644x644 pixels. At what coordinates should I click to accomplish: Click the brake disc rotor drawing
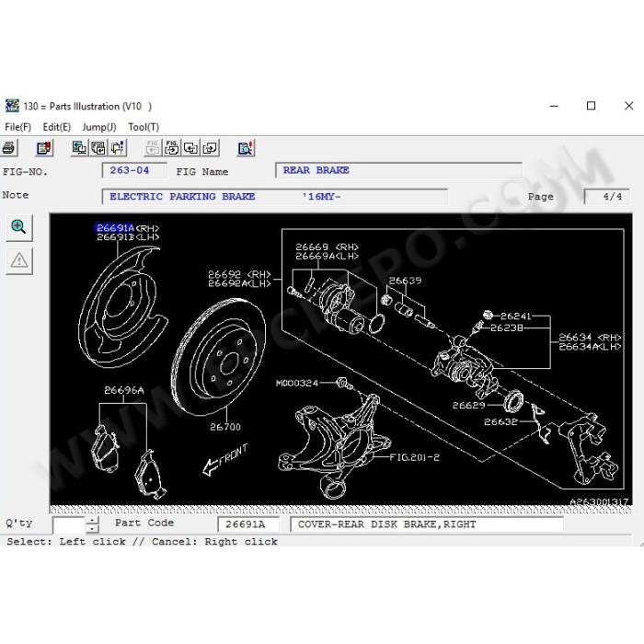coord(219,357)
